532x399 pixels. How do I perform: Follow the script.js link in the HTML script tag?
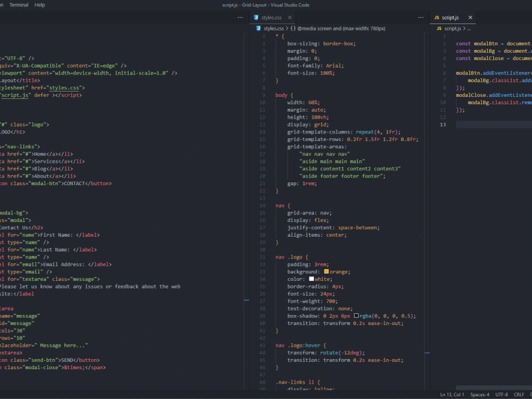click(14, 95)
